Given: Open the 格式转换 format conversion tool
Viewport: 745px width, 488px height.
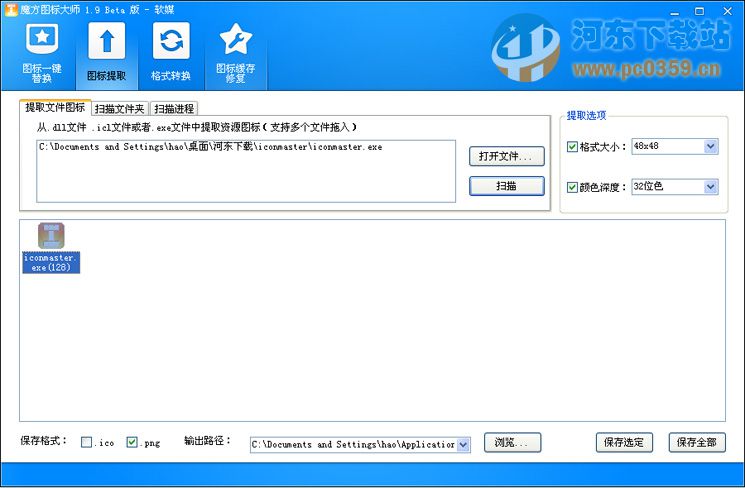Looking at the screenshot, I should click(171, 53).
